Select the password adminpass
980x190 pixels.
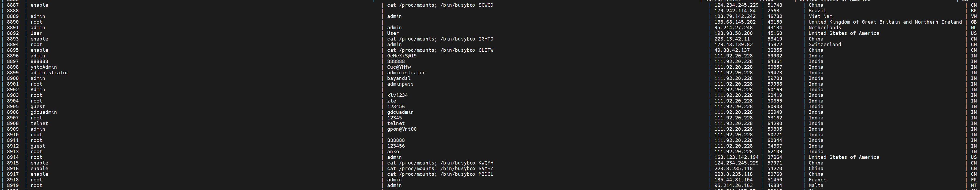[400, 84]
